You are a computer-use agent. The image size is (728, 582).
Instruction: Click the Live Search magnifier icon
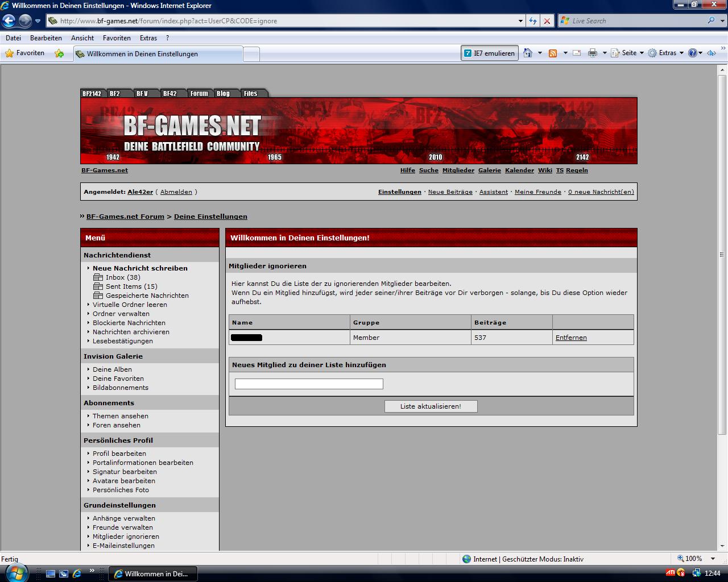coord(712,20)
